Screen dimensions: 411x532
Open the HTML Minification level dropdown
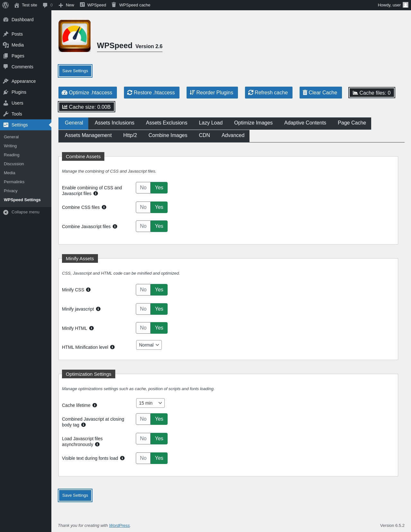click(x=149, y=345)
